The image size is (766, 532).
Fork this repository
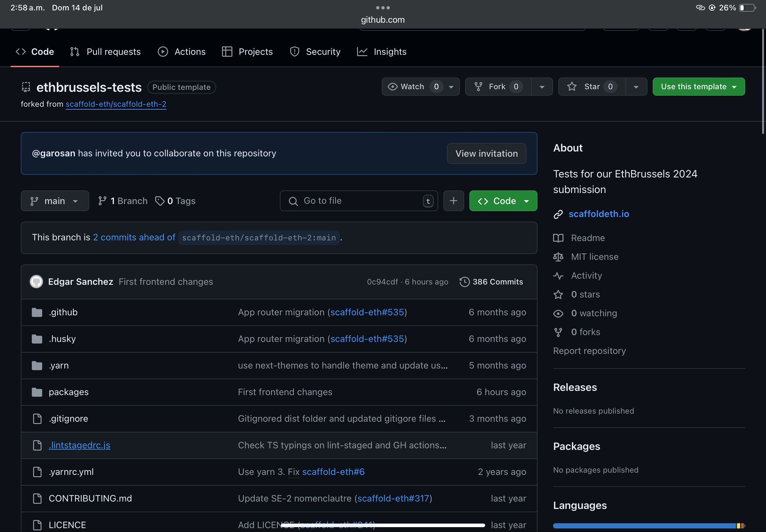[498, 87]
